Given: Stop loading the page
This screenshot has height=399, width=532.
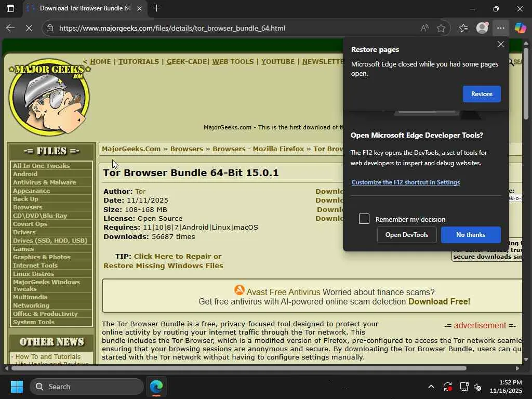Looking at the screenshot, I should [29, 28].
